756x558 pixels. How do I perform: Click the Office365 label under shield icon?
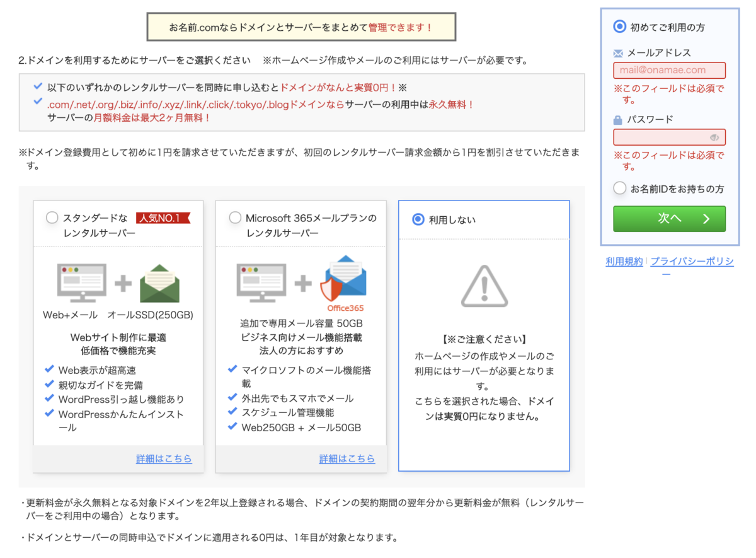pyautogui.click(x=345, y=308)
